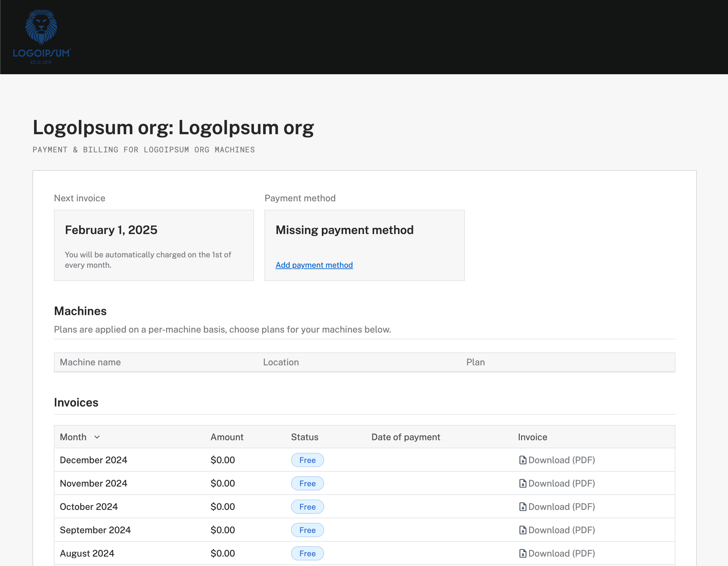Click the November 2024 download PDF icon
Image resolution: width=728 pixels, height=566 pixels.
[x=523, y=483]
